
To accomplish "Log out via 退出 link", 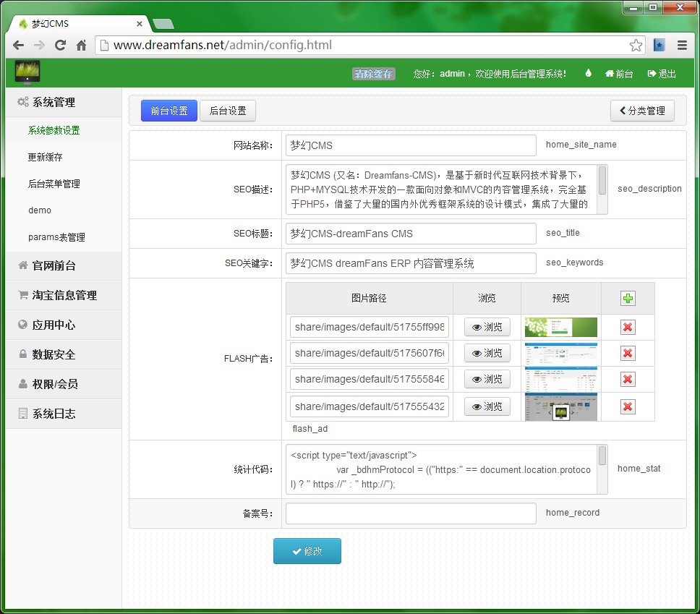I will coord(662,74).
